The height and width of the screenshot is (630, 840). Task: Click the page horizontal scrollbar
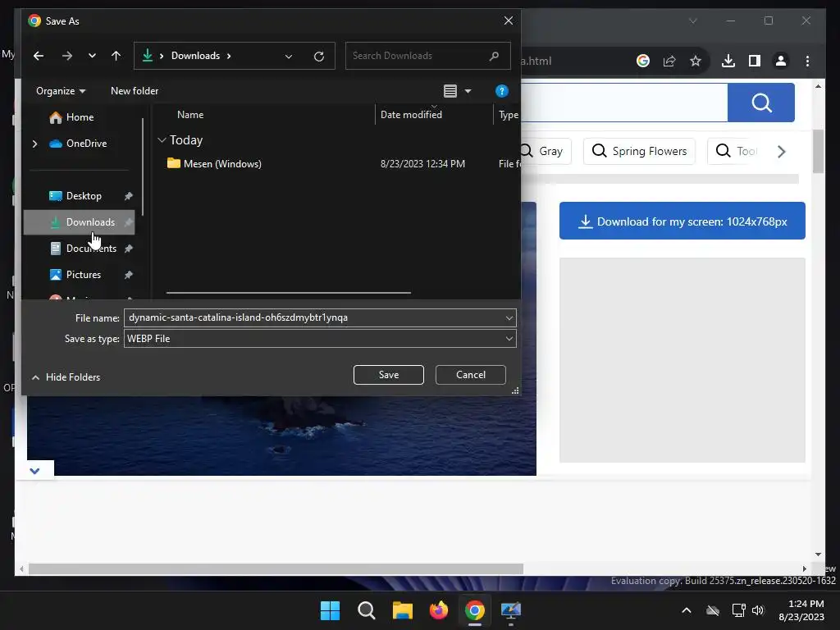point(276,569)
